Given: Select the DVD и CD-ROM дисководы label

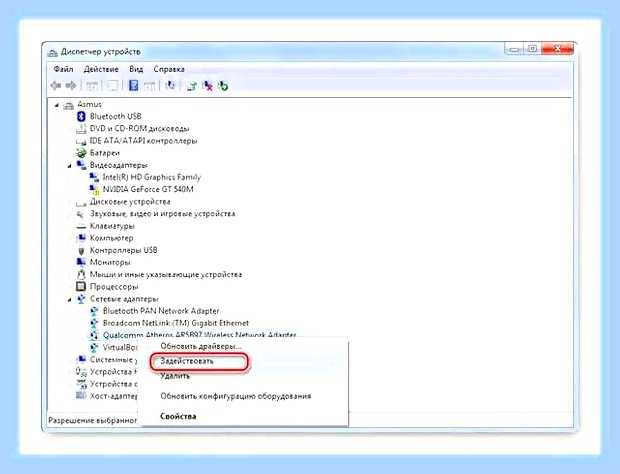Looking at the screenshot, I should point(139,128).
